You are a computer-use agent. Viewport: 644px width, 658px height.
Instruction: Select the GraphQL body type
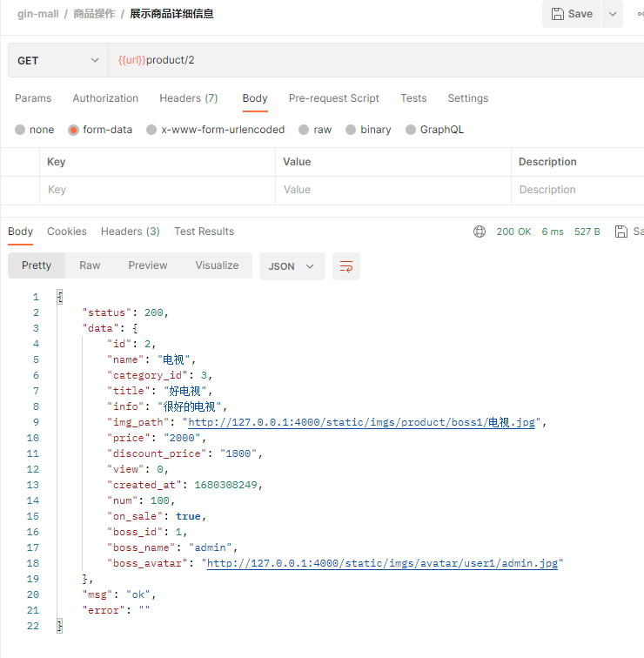tap(433, 130)
